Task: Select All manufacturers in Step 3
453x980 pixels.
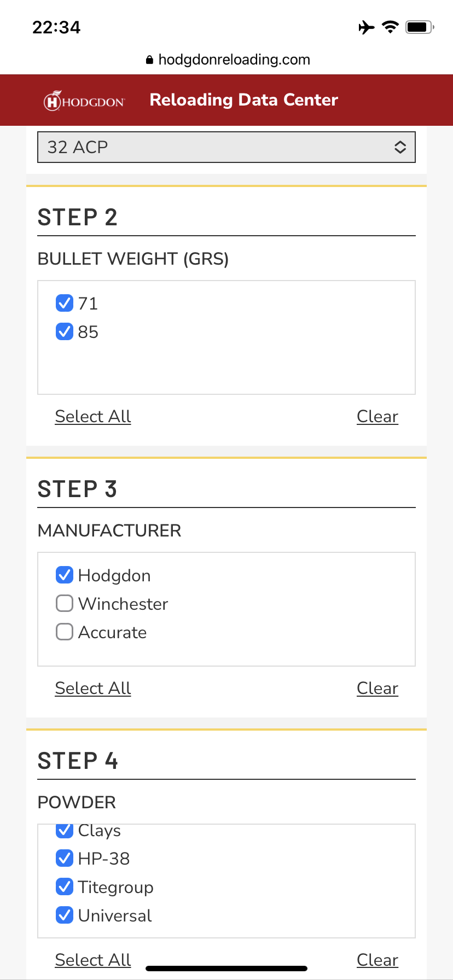Action: [x=93, y=688]
